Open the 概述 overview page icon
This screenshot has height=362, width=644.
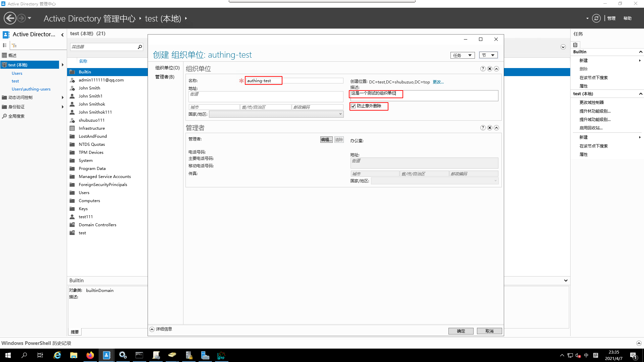tap(5, 55)
